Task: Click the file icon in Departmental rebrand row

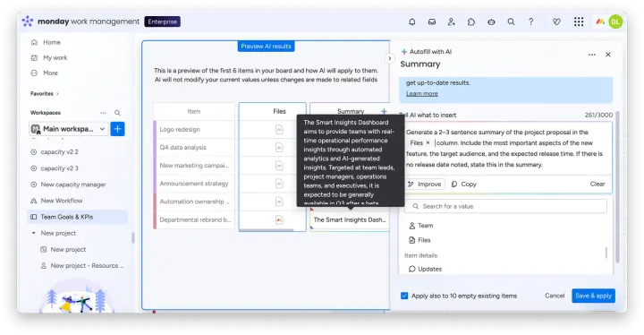Action: (x=279, y=219)
